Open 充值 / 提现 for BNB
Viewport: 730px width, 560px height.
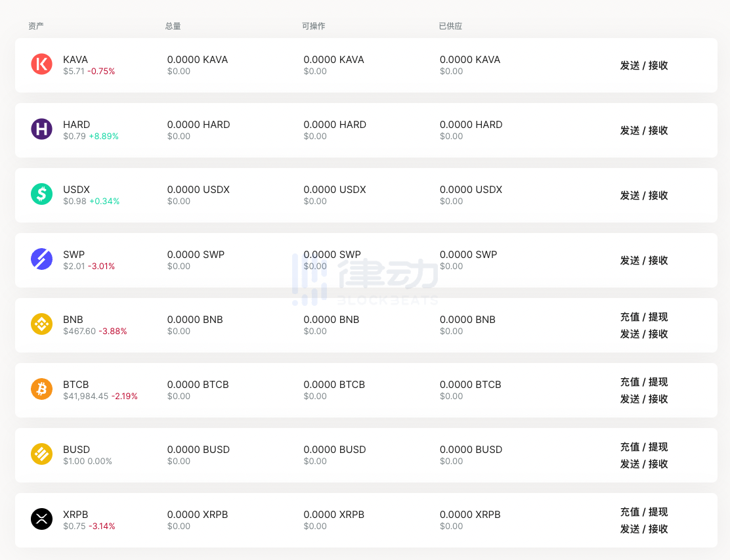tap(643, 317)
